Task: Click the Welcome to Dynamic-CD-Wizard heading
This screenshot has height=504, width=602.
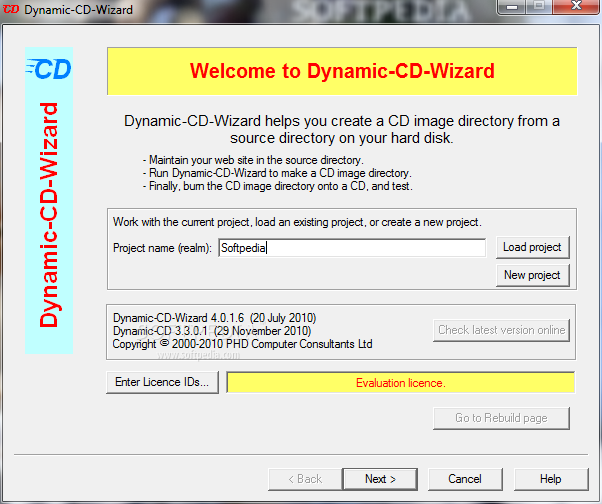Action: pyautogui.click(x=342, y=71)
